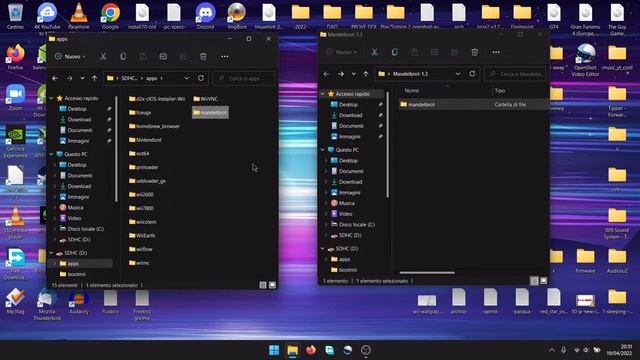The image size is (640, 360).
Task: Collapse Accesso rapido in apps window
Action: tap(52, 98)
